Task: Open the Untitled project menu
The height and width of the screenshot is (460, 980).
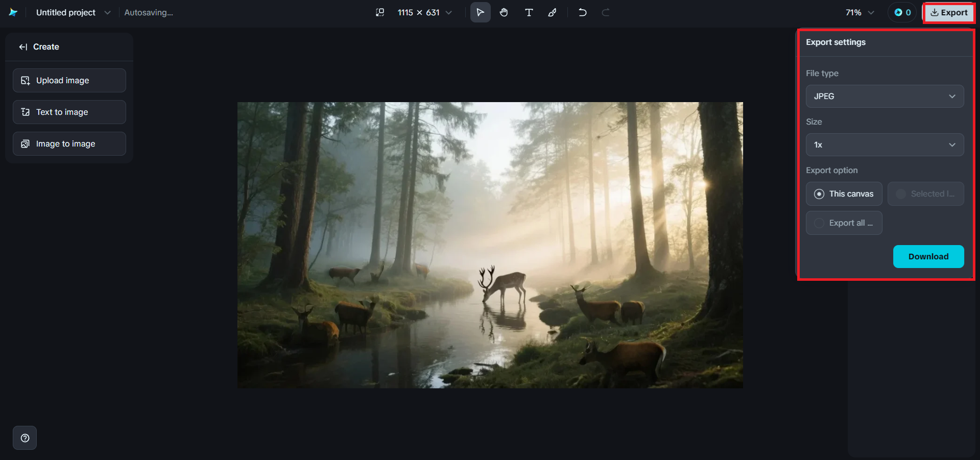Action: click(x=107, y=12)
